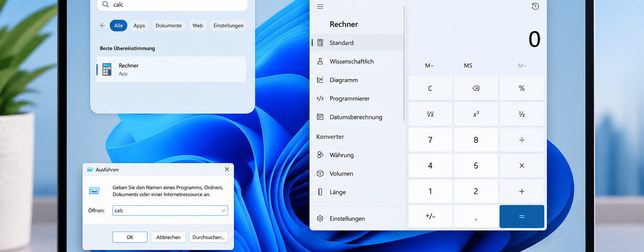Select the Alle filter tab

[x=119, y=26]
